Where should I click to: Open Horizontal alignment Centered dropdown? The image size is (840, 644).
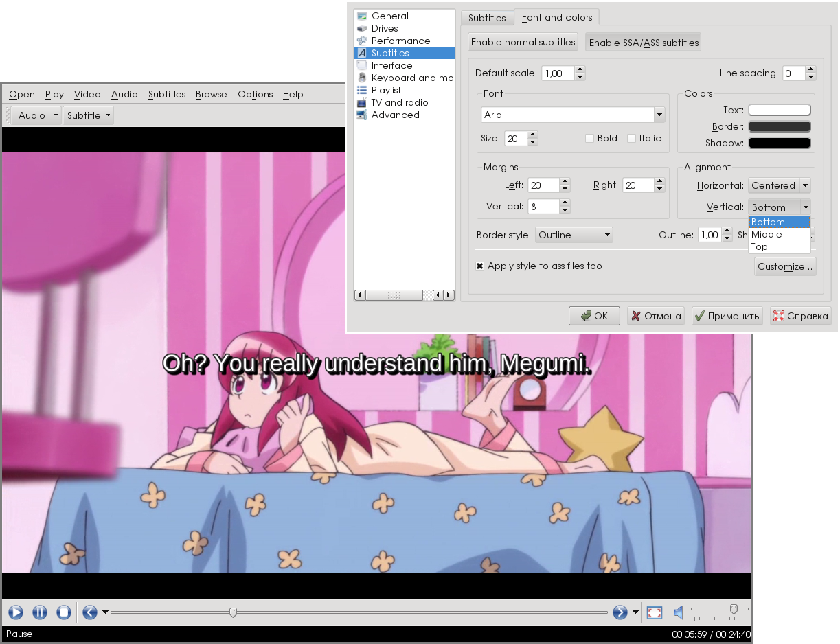tap(780, 185)
